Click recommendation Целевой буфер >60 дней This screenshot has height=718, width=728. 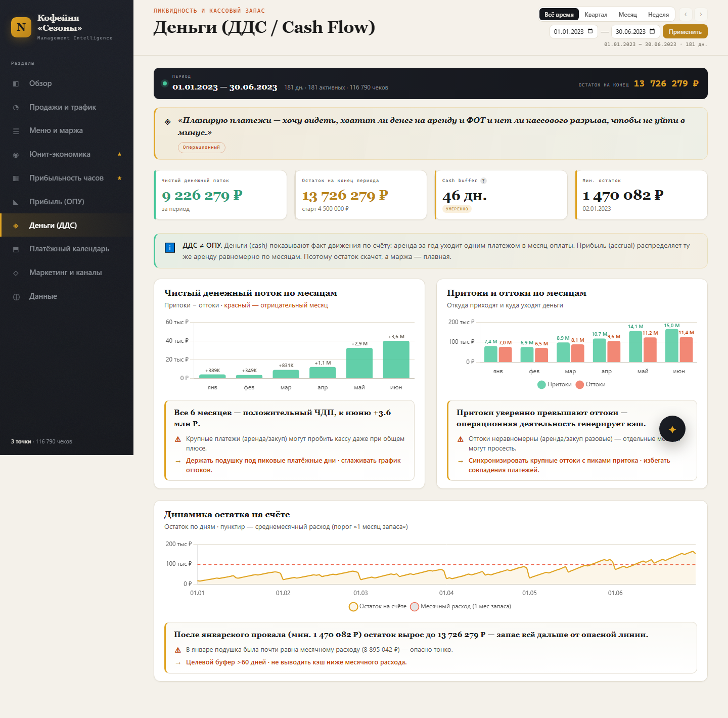[296, 662]
